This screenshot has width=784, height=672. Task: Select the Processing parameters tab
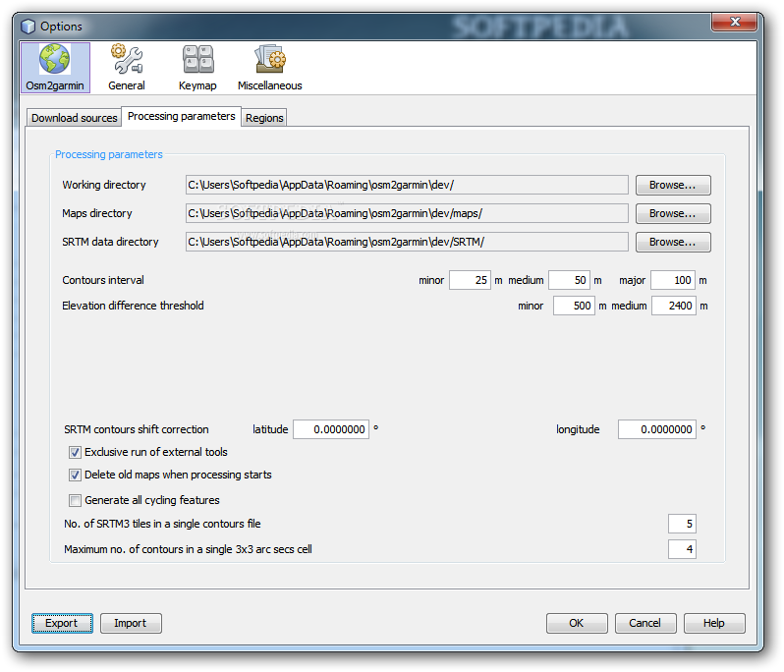click(181, 117)
